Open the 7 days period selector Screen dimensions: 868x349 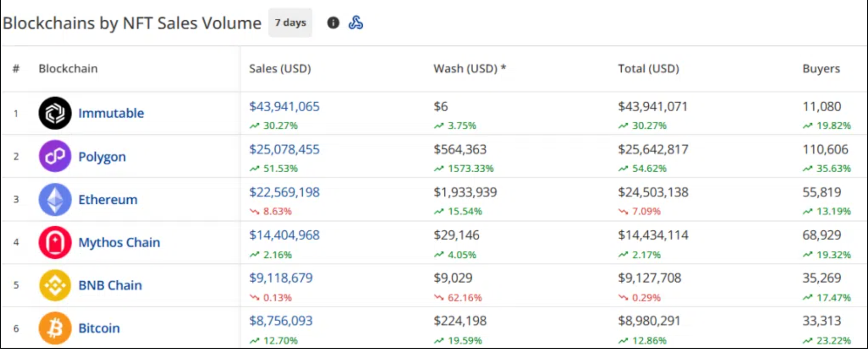coord(290,23)
